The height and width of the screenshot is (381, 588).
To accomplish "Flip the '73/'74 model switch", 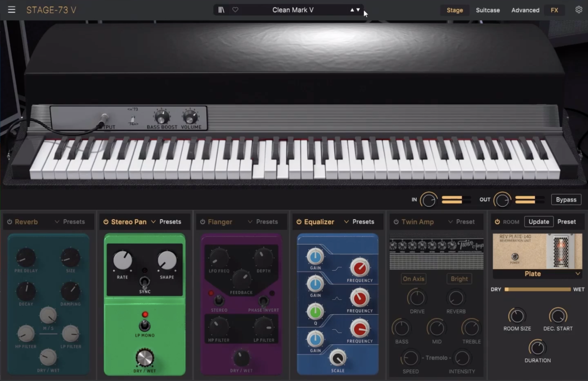I will tap(133, 119).
